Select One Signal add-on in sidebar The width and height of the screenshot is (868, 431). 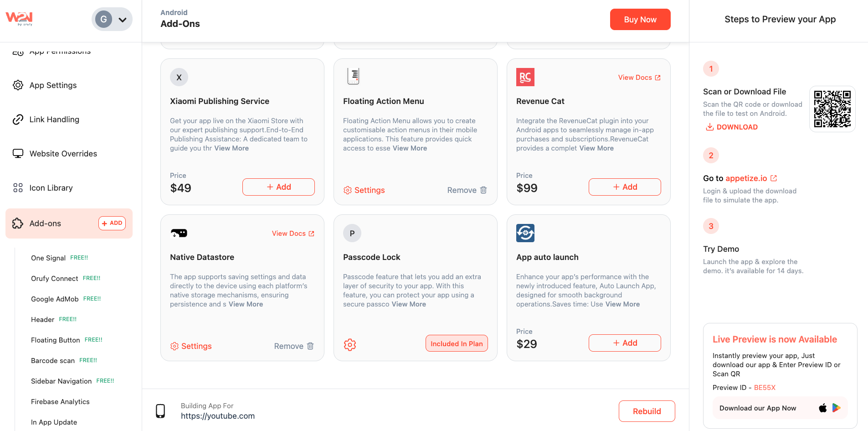point(48,258)
